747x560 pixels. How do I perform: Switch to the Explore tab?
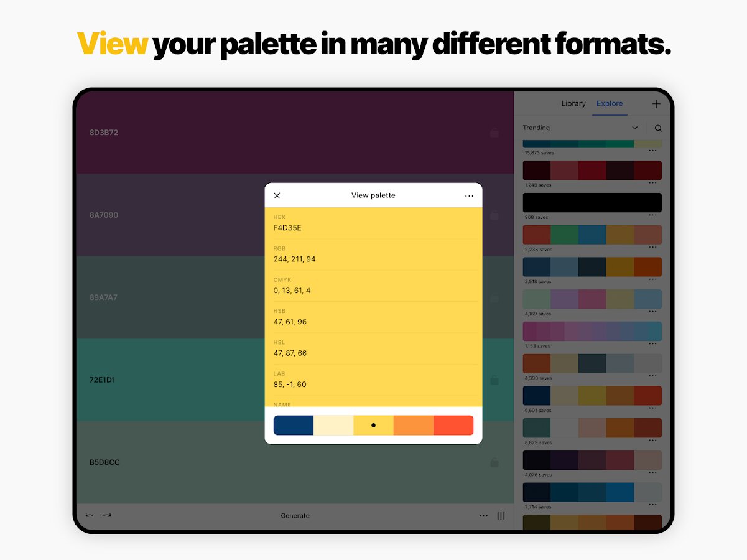pos(610,104)
